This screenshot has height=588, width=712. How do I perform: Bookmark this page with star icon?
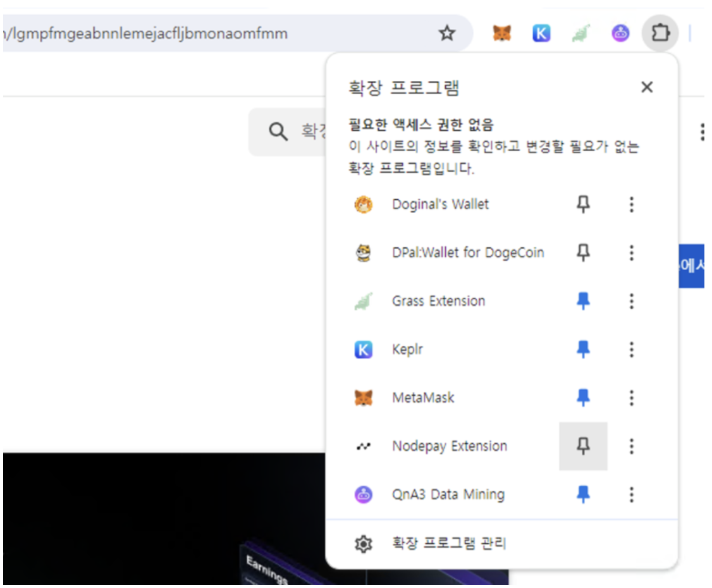pyautogui.click(x=447, y=33)
